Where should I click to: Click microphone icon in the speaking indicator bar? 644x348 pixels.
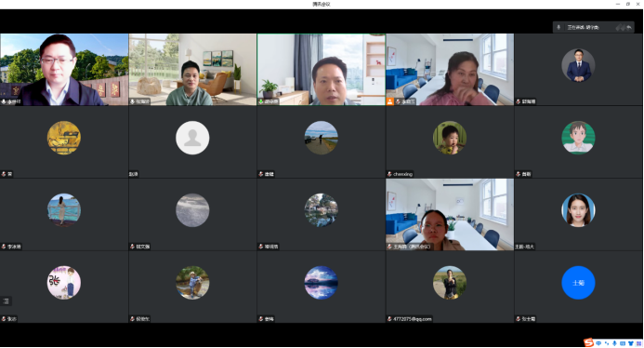(x=559, y=27)
